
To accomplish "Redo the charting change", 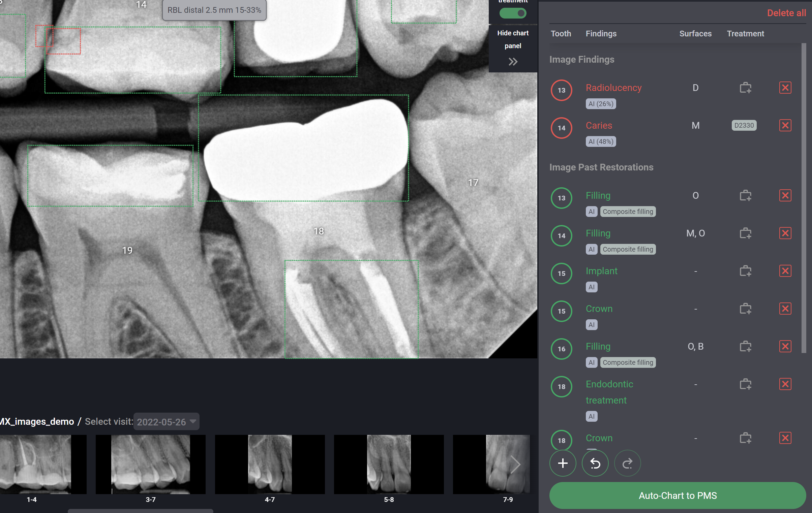I will click(x=627, y=463).
